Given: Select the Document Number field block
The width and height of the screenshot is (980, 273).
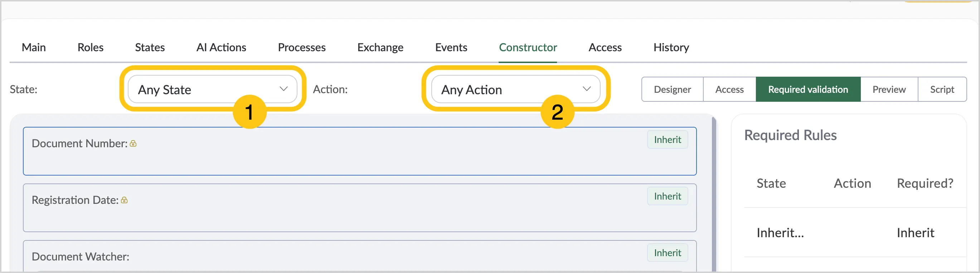Looking at the screenshot, I should click(360, 151).
